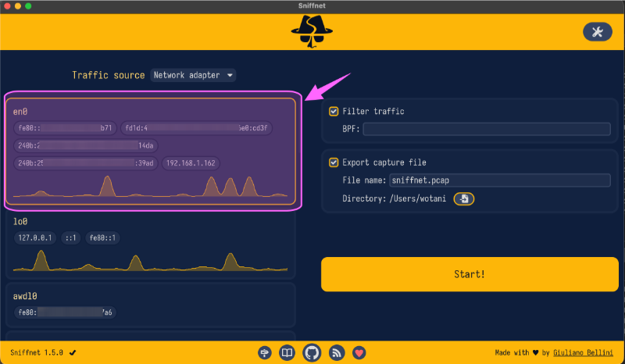The width and height of the screenshot is (625, 364).
Task: Click the Sniffnet 1.5.0 version text
Action: [x=37, y=352]
